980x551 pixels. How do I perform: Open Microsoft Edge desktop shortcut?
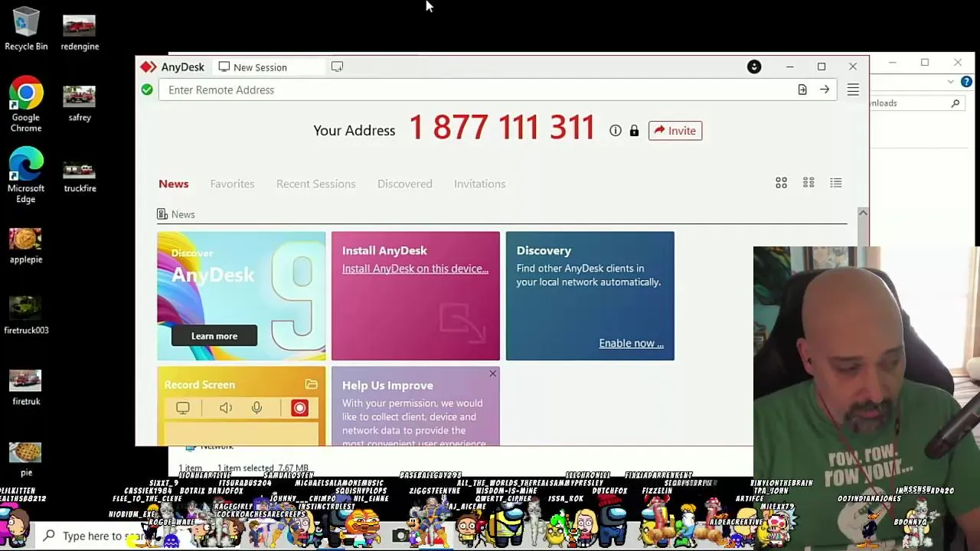(x=26, y=175)
